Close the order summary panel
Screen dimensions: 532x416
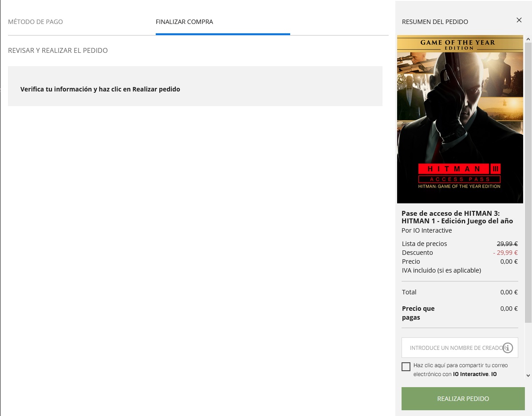(519, 20)
